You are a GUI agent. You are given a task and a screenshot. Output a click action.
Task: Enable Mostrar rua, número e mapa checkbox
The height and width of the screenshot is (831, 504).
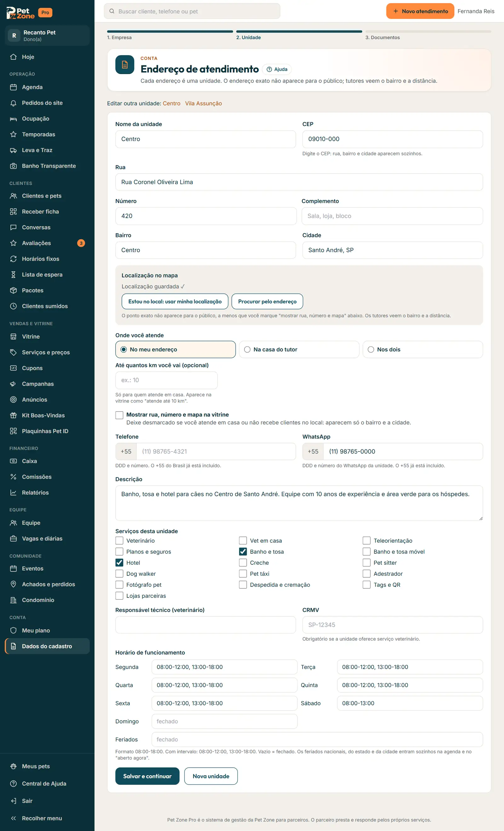119,415
